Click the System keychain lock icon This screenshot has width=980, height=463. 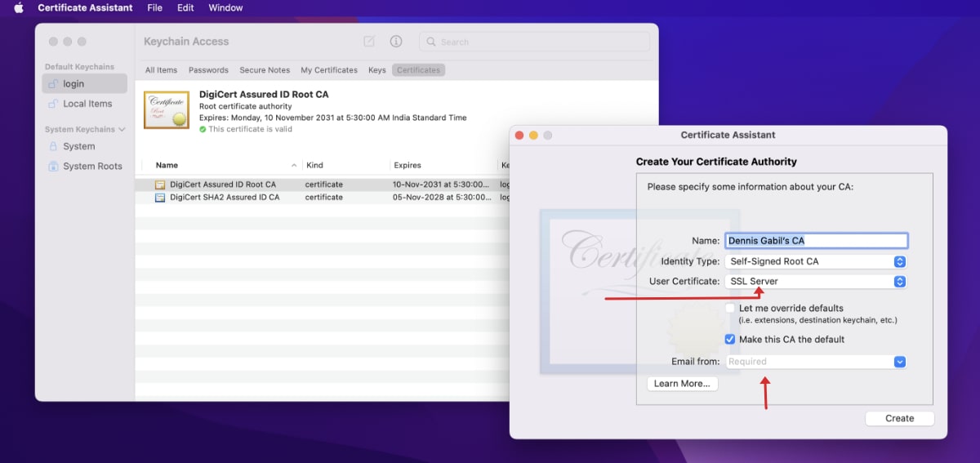(x=53, y=146)
